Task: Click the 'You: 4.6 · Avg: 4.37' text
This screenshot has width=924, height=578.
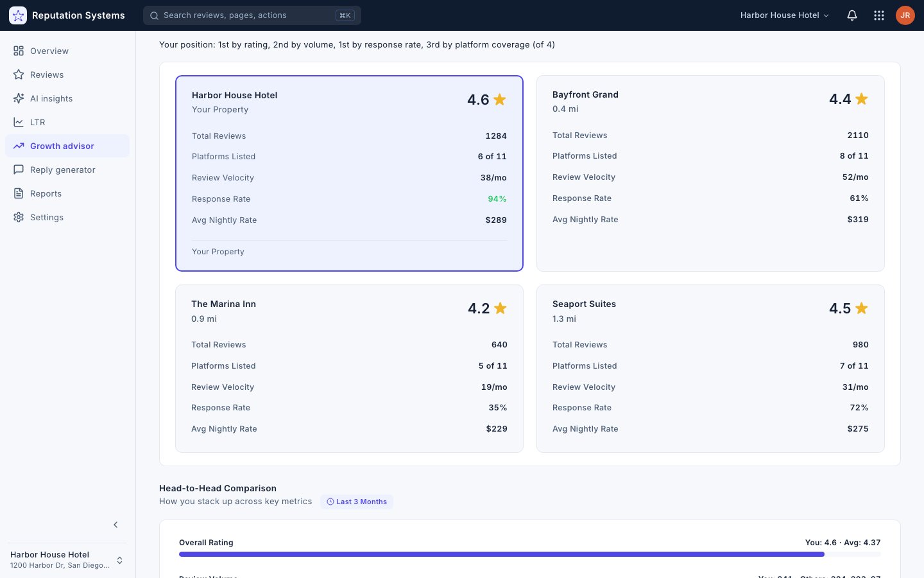Action: [843, 543]
